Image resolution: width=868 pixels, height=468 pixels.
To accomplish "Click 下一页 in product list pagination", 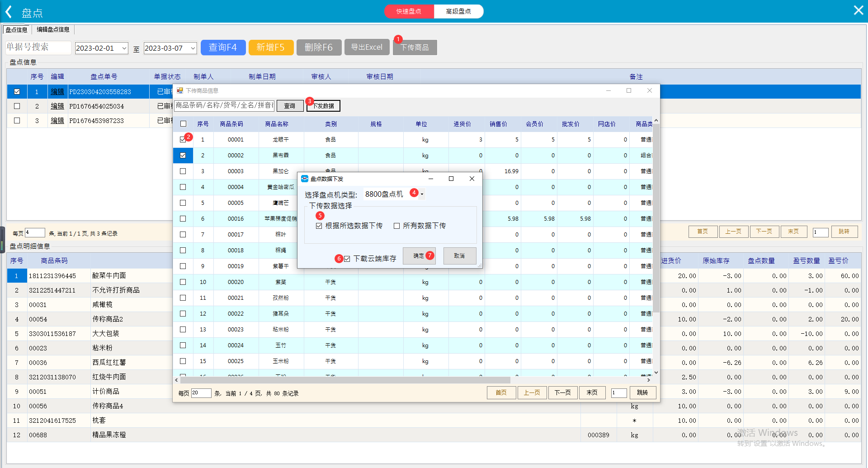I will [x=563, y=392].
